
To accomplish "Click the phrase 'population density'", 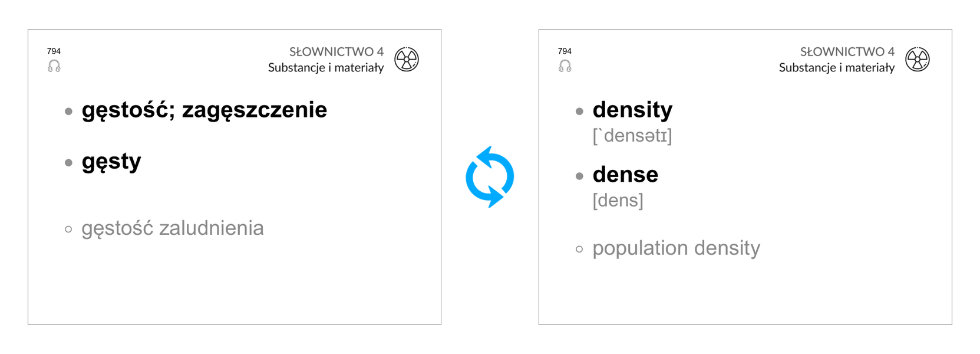I will (677, 248).
